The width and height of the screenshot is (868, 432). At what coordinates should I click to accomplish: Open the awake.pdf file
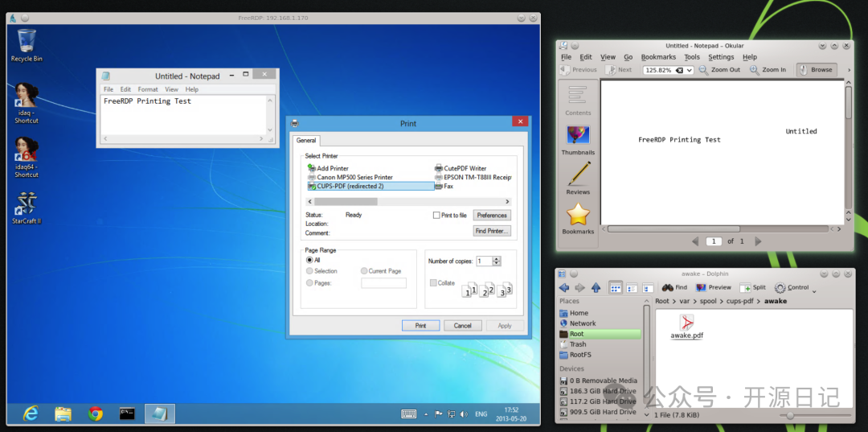coord(686,323)
